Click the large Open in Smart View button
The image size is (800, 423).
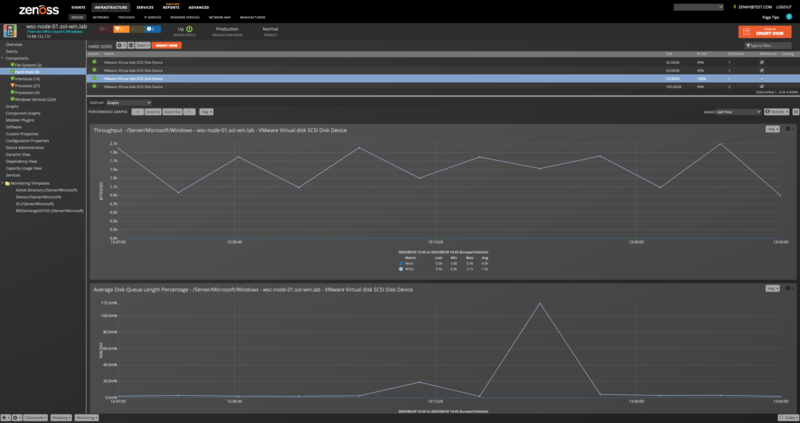point(764,32)
